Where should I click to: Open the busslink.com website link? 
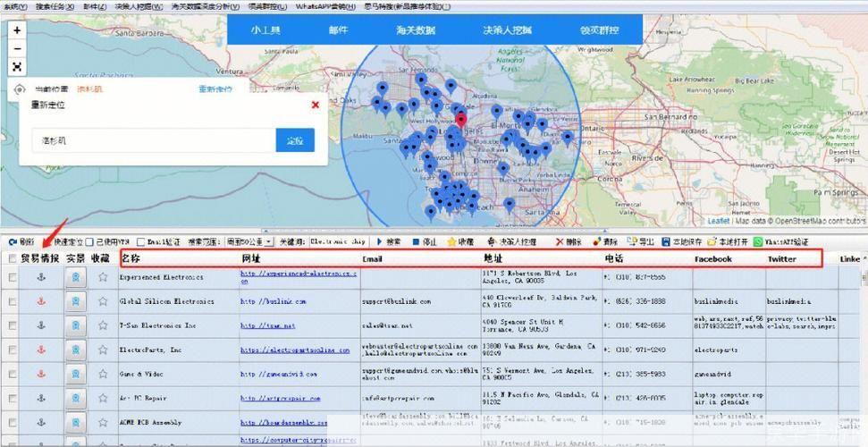(273, 301)
